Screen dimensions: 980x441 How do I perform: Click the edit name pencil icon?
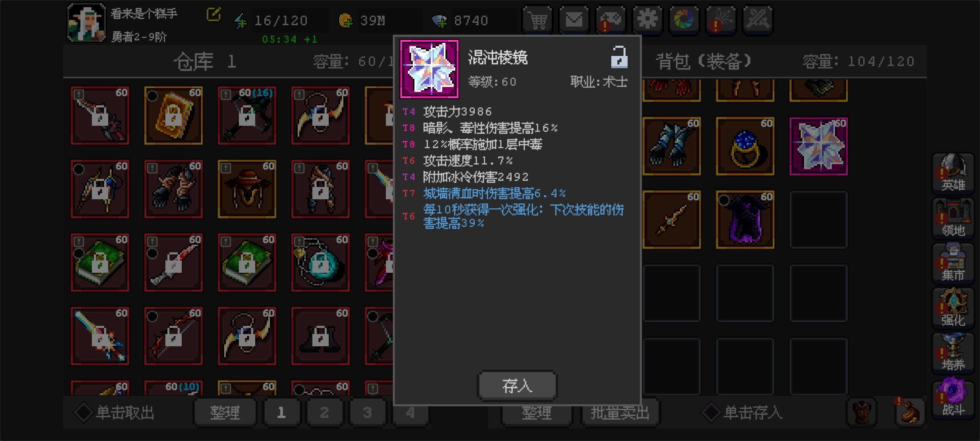tap(214, 15)
